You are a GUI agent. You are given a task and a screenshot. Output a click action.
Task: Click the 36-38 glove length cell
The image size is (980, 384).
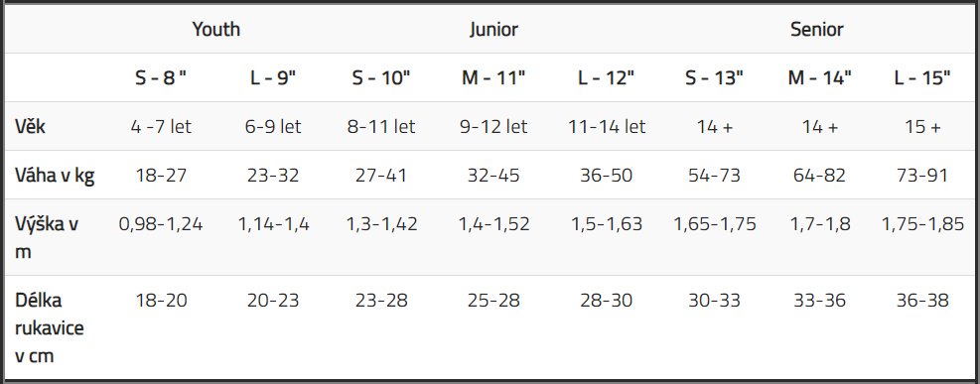coord(922,301)
